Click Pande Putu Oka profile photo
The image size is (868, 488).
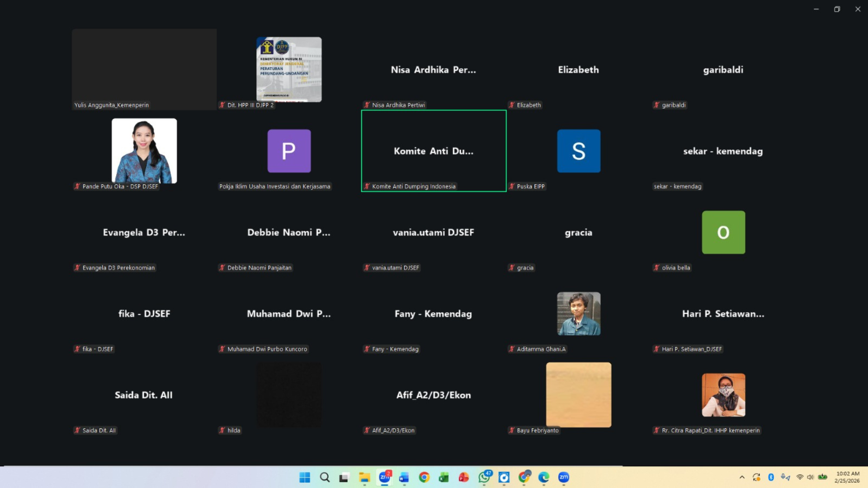144,151
